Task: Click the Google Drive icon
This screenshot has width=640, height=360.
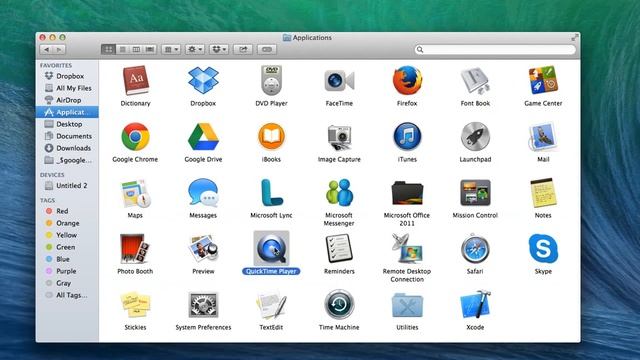Action: click(x=203, y=137)
